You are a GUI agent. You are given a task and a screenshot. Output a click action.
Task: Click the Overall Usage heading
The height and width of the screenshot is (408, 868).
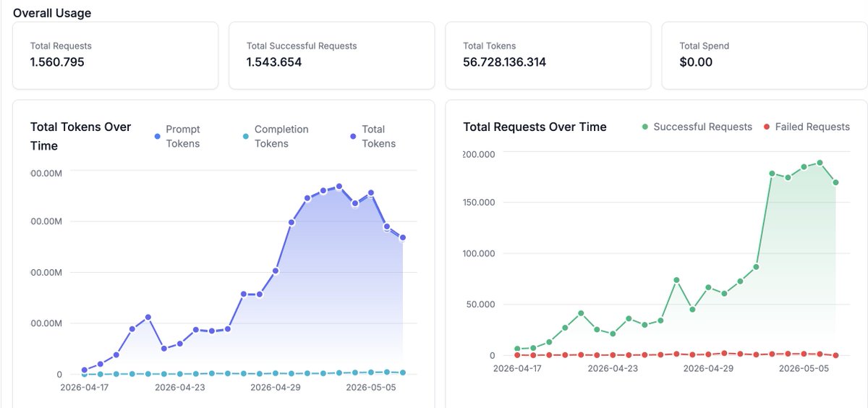pyautogui.click(x=52, y=13)
